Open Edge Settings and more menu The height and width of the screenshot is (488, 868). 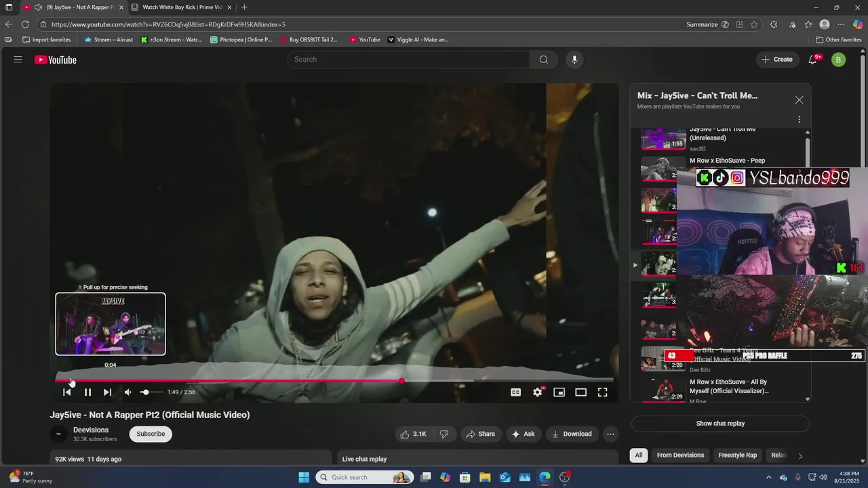tap(841, 24)
